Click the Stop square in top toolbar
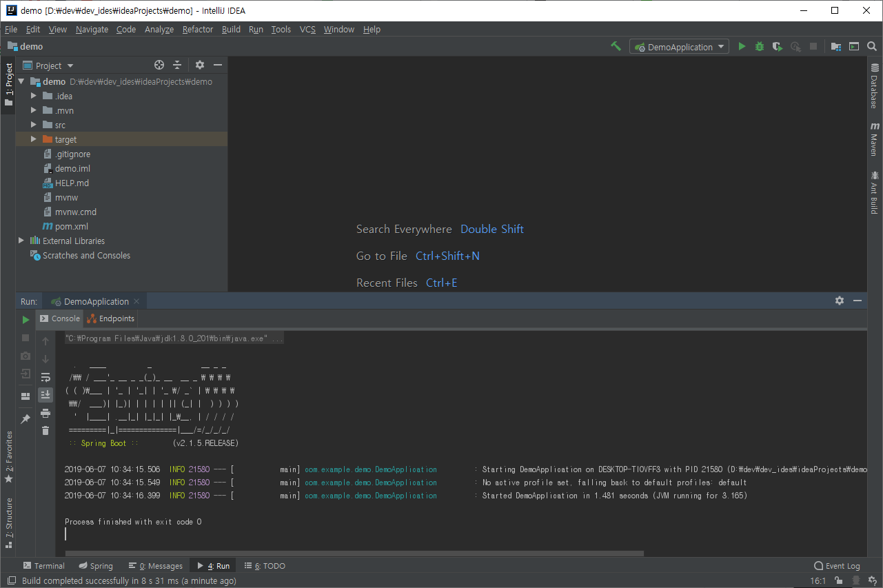Image resolution: width=883 pixels, height=588 pixels. pyautogui.click(x=813, y=46)
